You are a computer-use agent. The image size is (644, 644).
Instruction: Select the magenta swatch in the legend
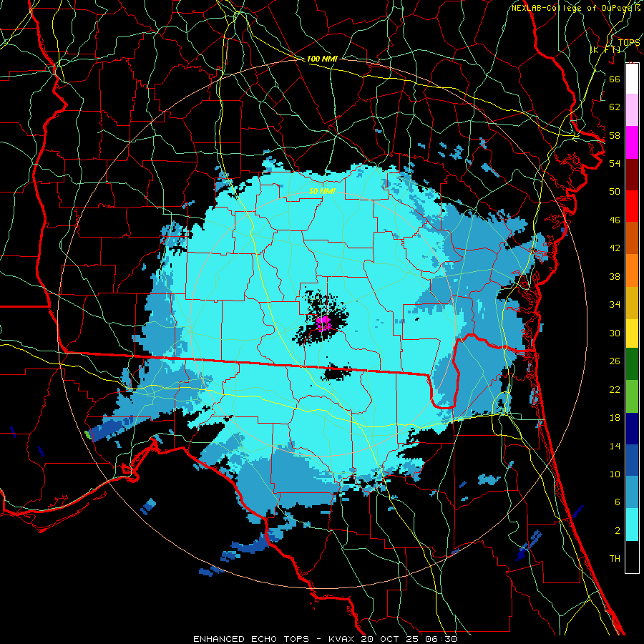(x=632, y=142)
